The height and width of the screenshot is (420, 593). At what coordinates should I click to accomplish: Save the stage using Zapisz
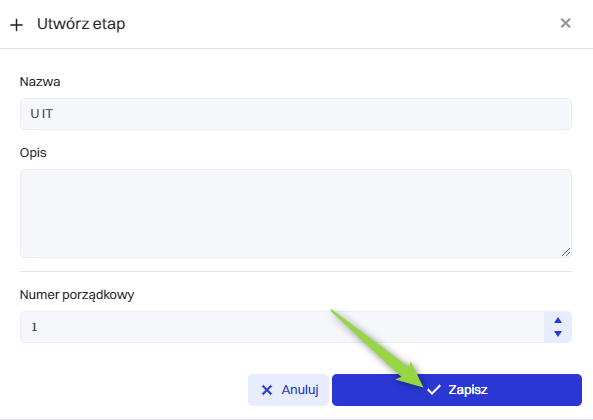point(457,390)
